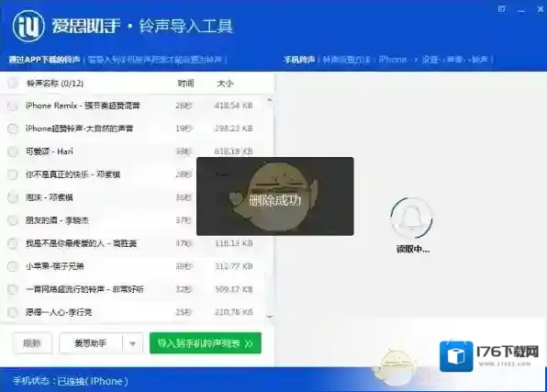Image resolution: width=547 pixels, height=392 pixels.
Task: Click the ringtone list scroll-down arrow
Action: [x=270, y=317]
